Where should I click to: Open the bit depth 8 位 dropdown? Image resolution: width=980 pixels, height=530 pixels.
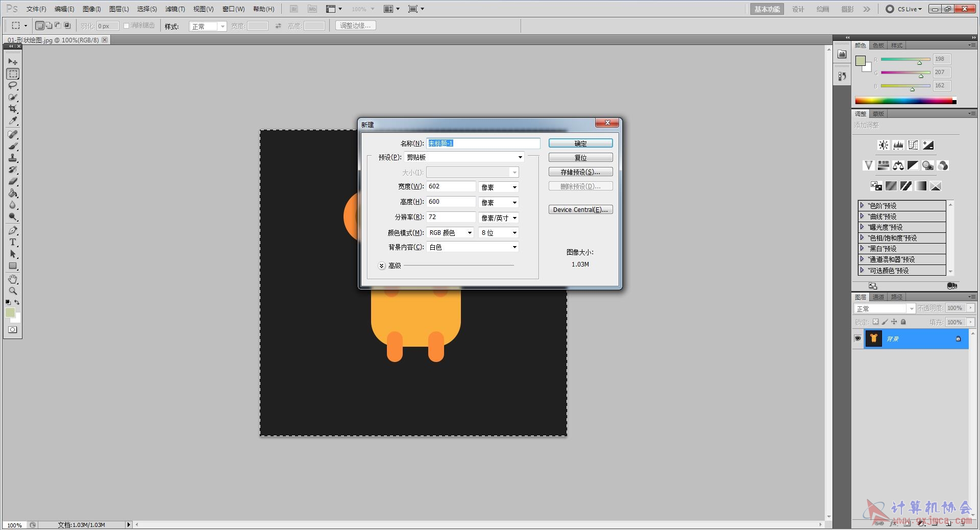[x=499, y=233]
